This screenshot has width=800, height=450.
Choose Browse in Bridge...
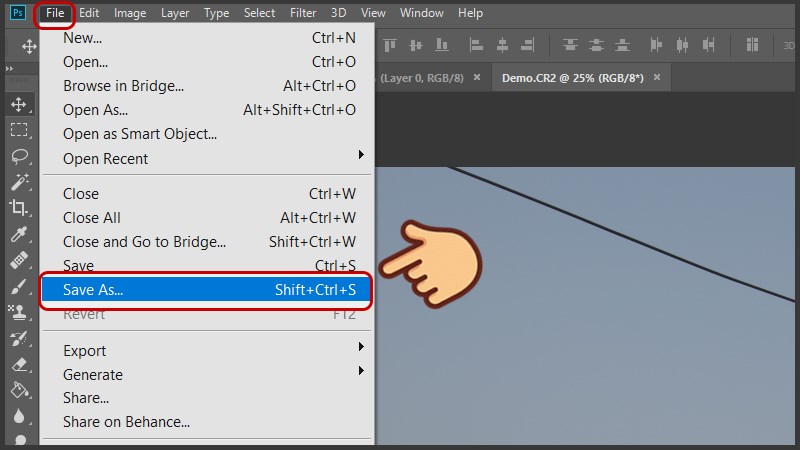(x=208, y=86)
